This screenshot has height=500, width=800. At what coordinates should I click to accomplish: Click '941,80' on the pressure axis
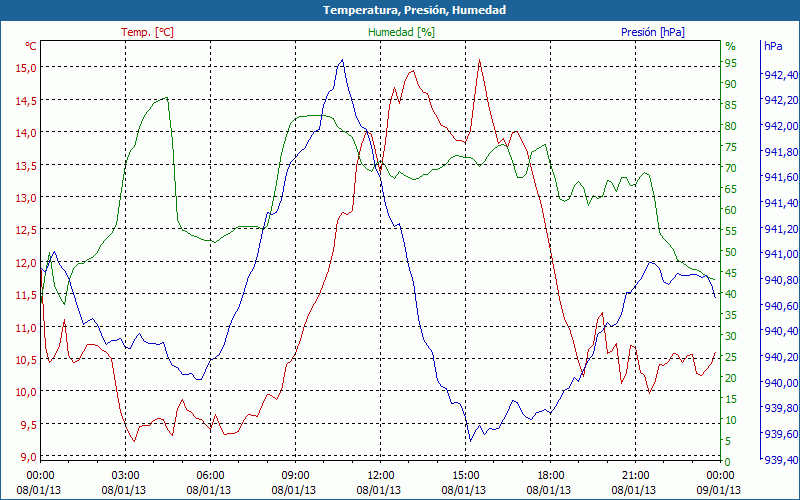point(781,152)
